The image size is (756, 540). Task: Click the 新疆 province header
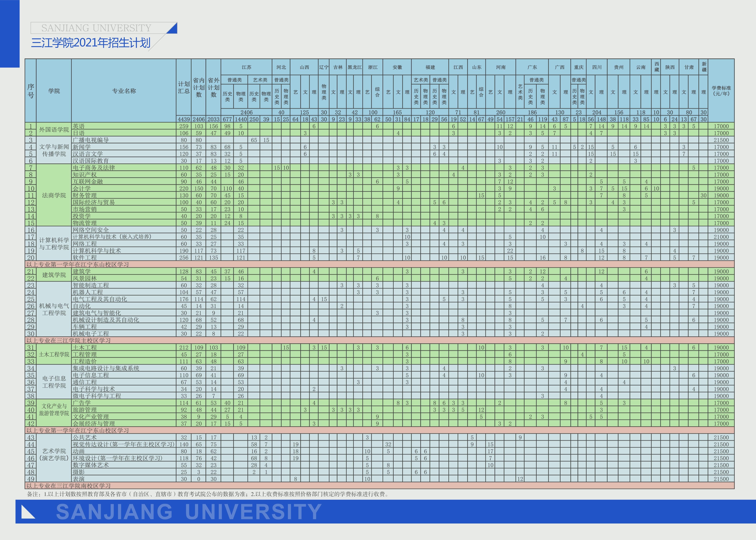[x=703, y=67]
